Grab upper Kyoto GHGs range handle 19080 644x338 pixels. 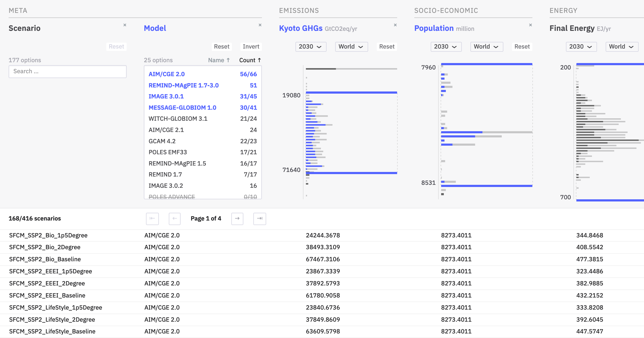click(352, 93)
